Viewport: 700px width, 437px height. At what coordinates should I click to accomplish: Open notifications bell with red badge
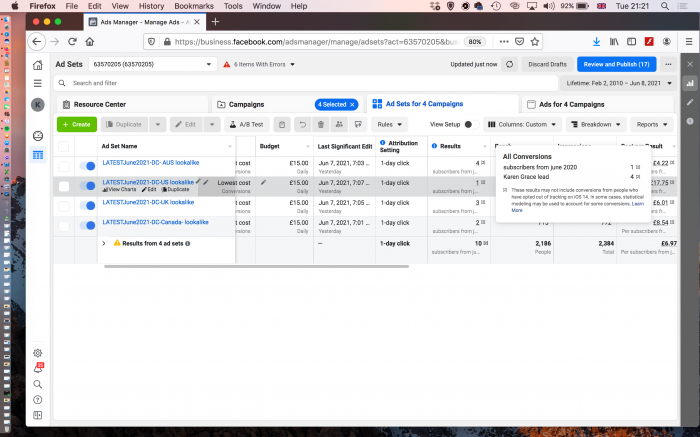38,368
